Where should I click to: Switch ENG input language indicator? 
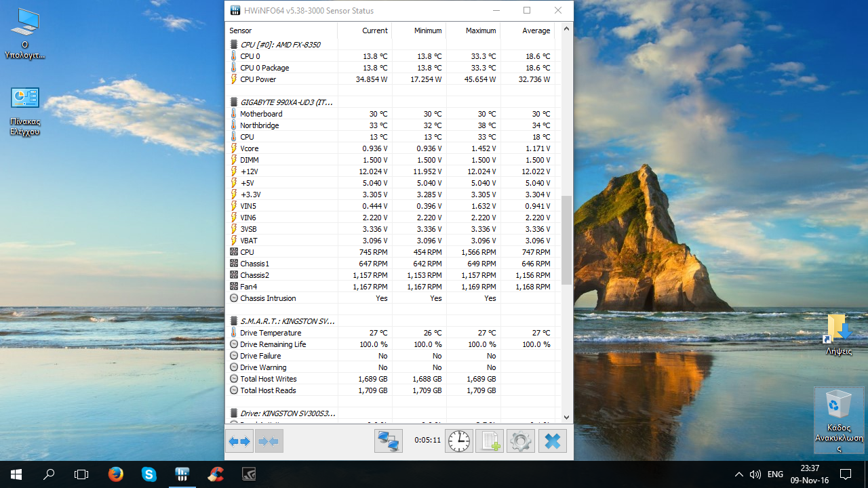776,474
